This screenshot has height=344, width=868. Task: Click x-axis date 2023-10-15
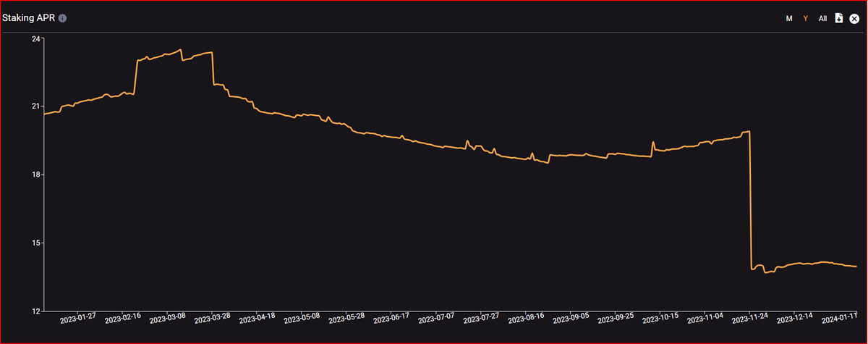(660, 317)
